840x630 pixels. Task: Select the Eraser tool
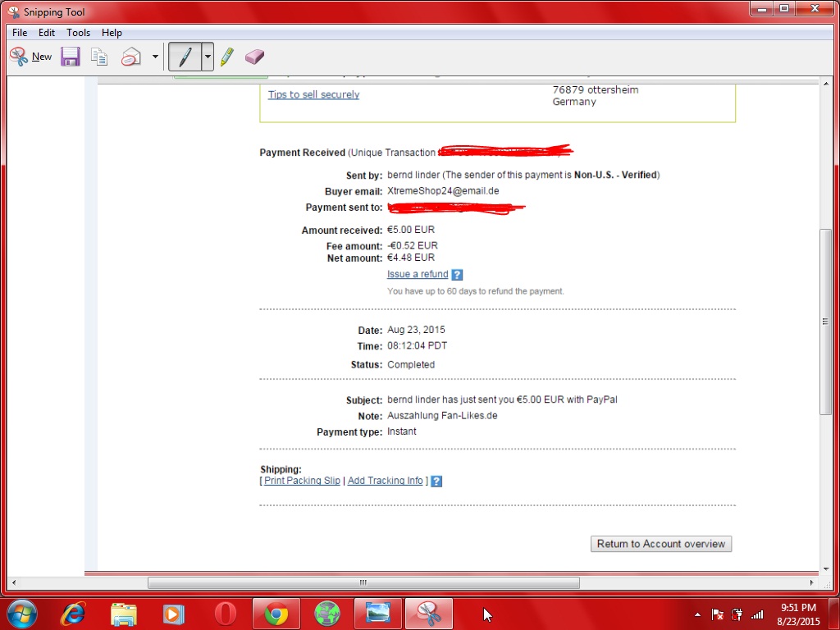tap(255, 57)
